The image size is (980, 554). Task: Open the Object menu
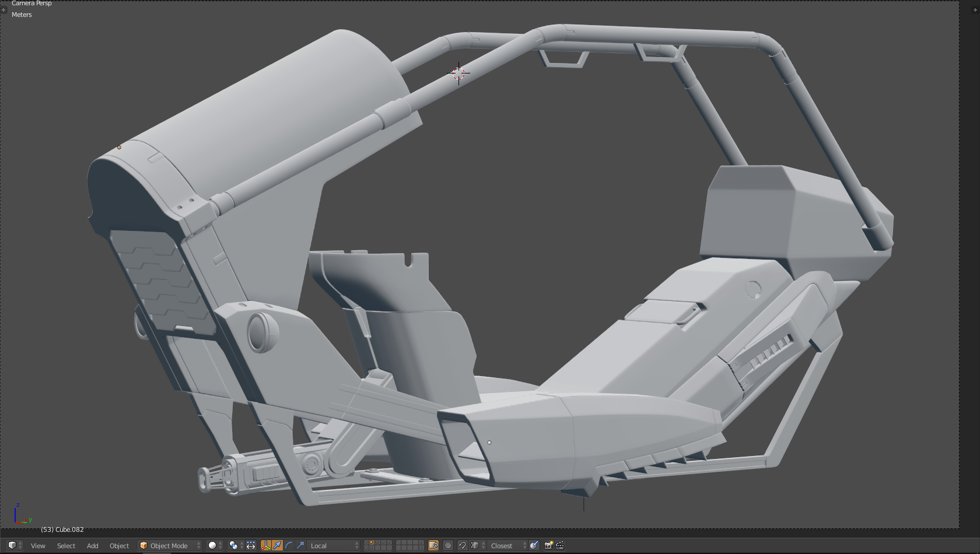(119, 546)
